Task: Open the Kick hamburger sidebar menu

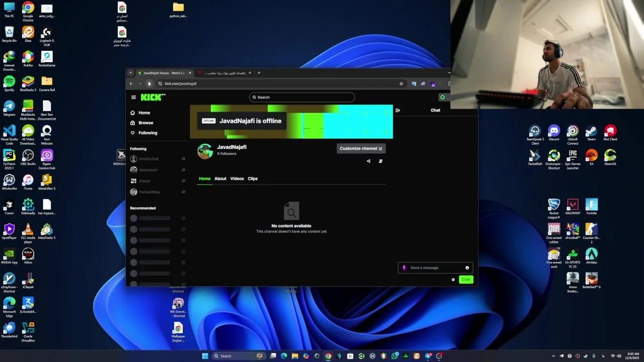Action: tap(133, 98)
